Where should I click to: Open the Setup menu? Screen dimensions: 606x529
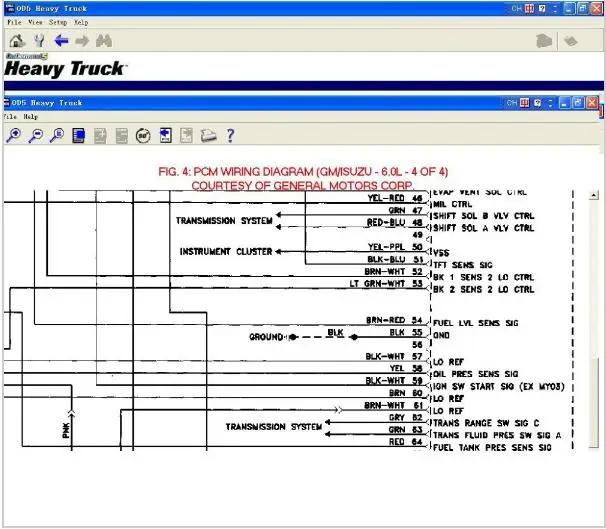click(x=58, y=22)
